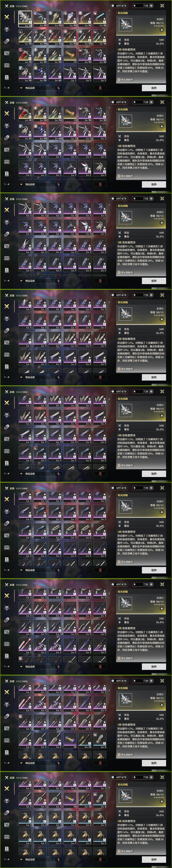
Task: Select the 武器 tab title in topmost screen
Action: point(12,6)
